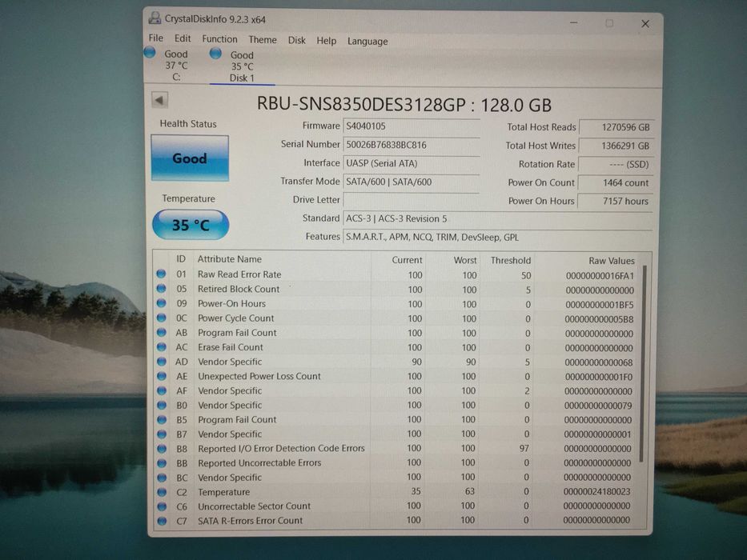Viewport: 747px width, 560px height.
Task: Open the Theme menu
Action: click(x=263, y=39)
